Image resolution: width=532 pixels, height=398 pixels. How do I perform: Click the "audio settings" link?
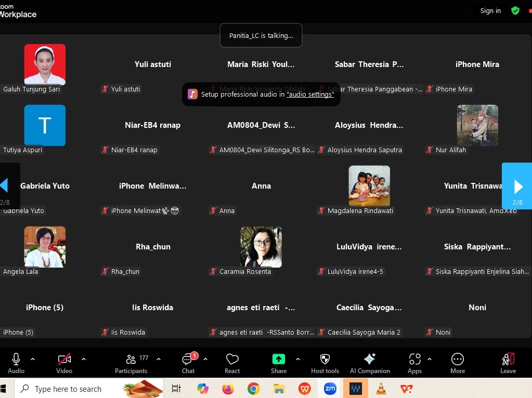point(310,95)
